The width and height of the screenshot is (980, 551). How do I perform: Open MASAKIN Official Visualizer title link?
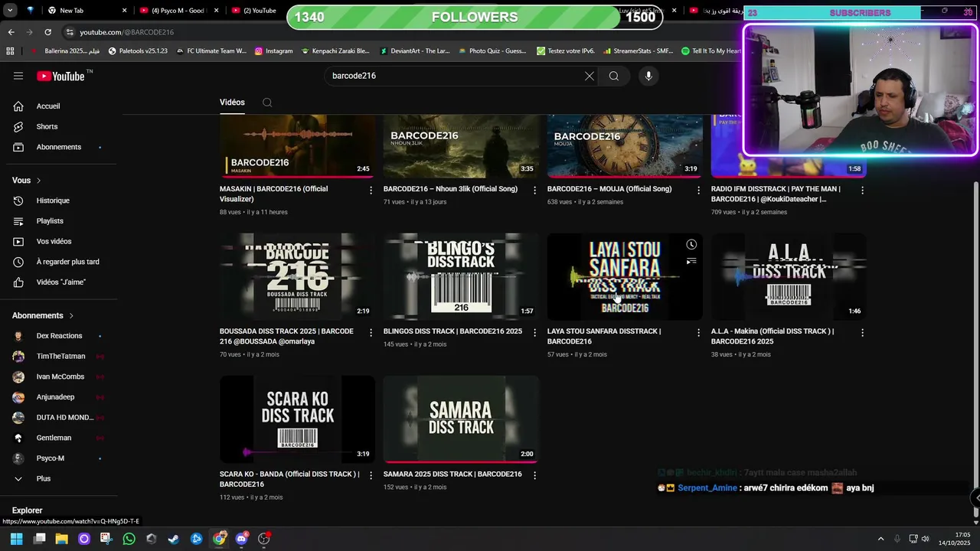point(273,194)
